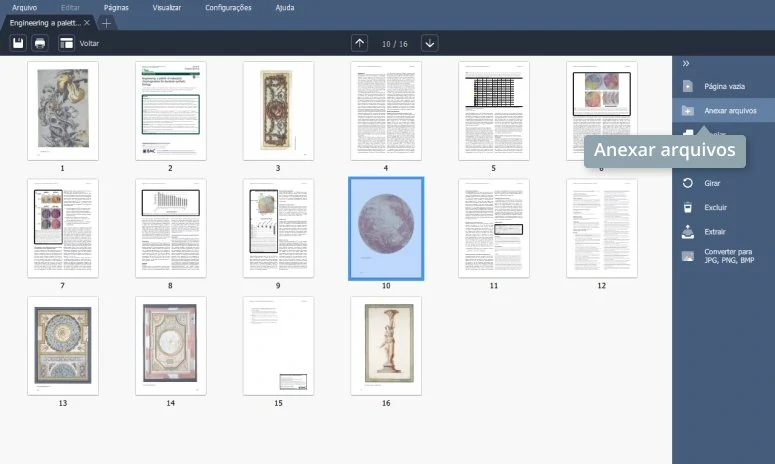Click the Anexar arquivos folder icon
Image resolution: width=775 pixels, height=464 pixels.
[688, 111]
